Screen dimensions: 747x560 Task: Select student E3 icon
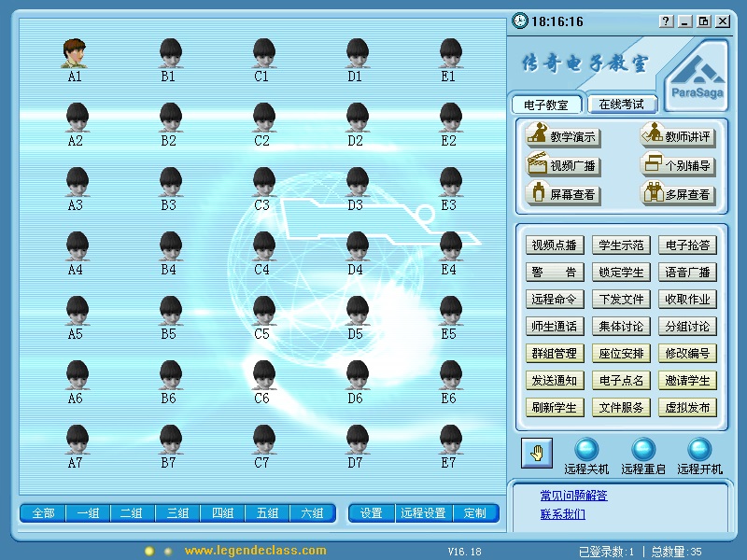450,182
